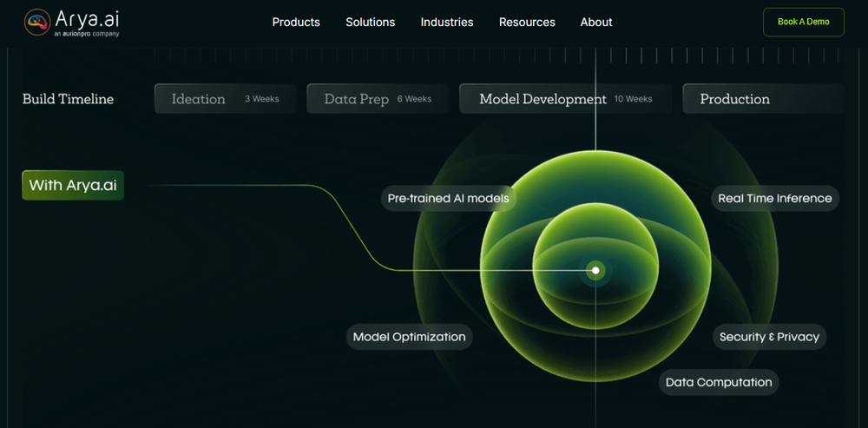Open the About menu

(596, 23)
